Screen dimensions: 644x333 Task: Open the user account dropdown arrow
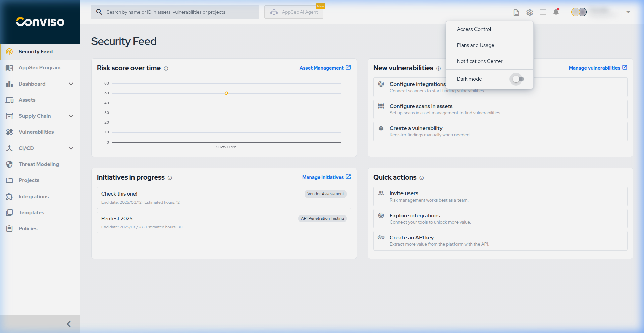(628, 12)
